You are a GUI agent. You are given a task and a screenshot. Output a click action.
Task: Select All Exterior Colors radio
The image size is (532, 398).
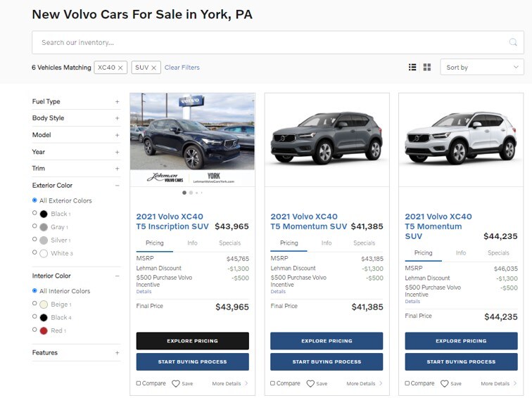coord(34,200)
